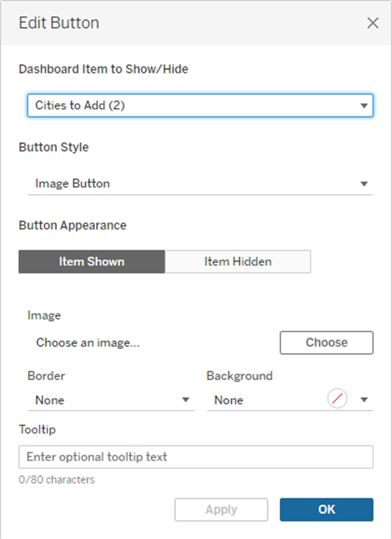Viewport: 392px width, 539px height.
Task: Click the Button Appearance section label
Action: [x=72, y=225]
